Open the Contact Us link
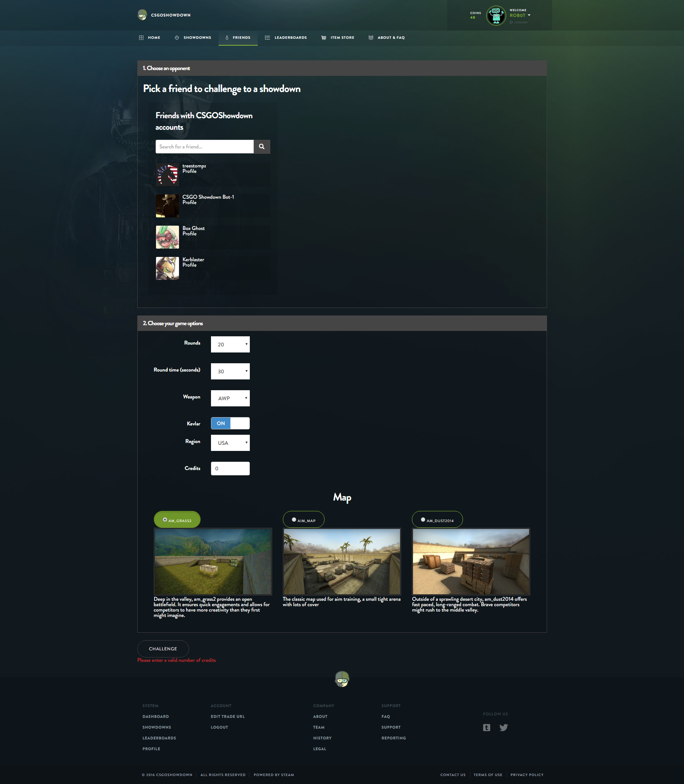 pos(453,775)
